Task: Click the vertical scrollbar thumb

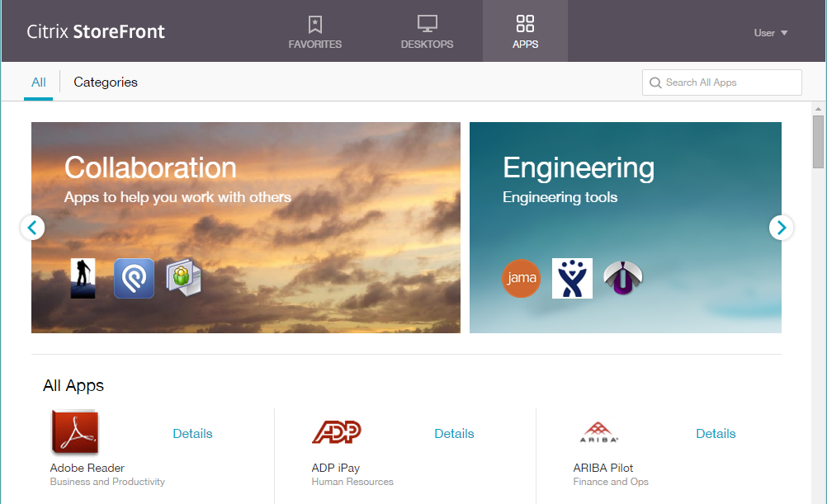Action: [x=818, y=141]
